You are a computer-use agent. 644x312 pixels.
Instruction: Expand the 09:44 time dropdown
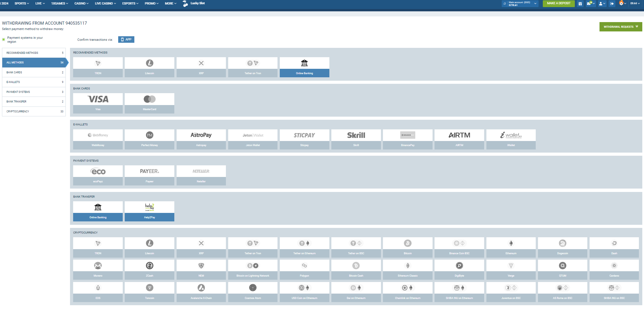pos(635,3)
